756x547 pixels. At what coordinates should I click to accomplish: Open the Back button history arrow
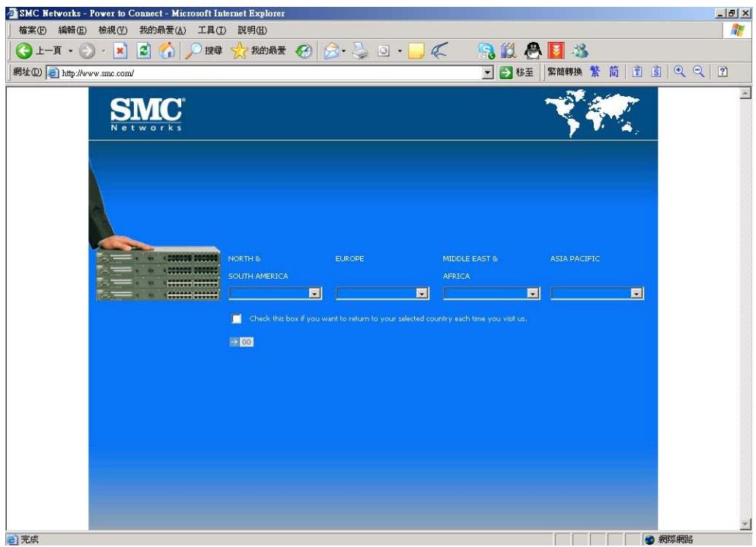[x=70, y=50]
